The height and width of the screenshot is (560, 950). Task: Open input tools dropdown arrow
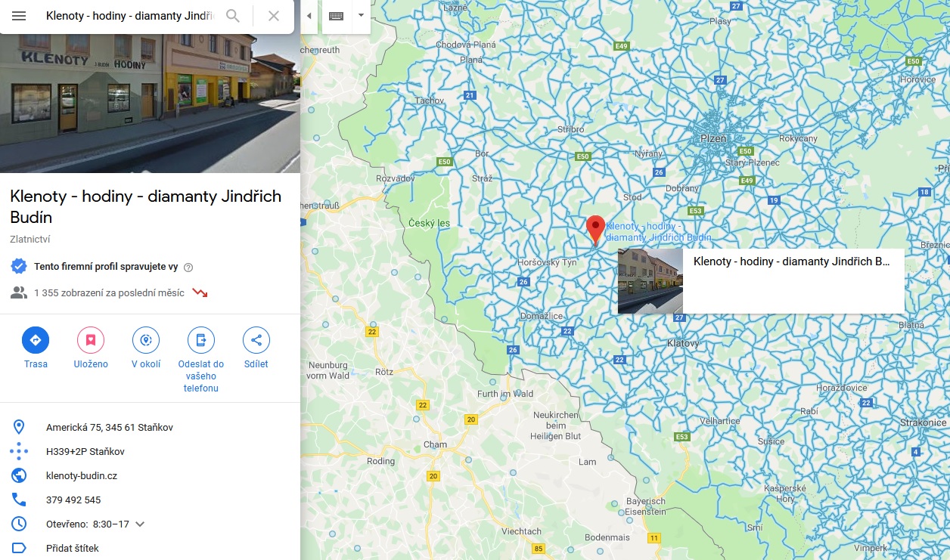point(361,16)
